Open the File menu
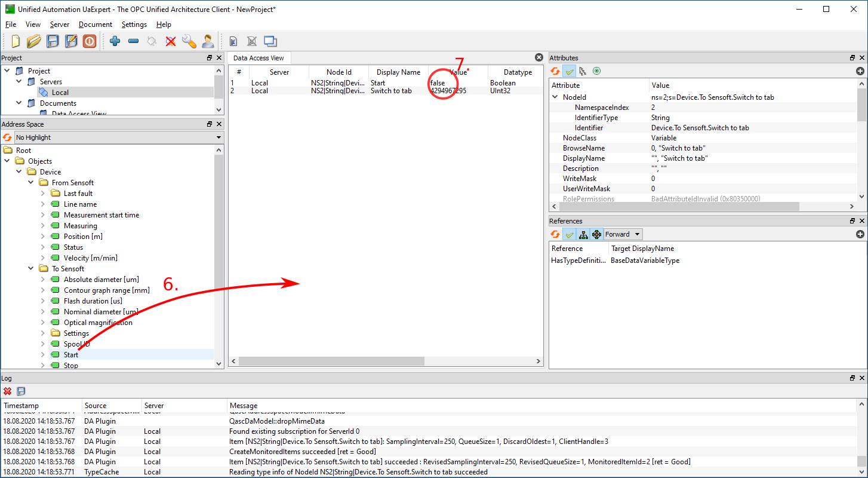The height and width of the screenshot is (478, 868). point(11,24)
